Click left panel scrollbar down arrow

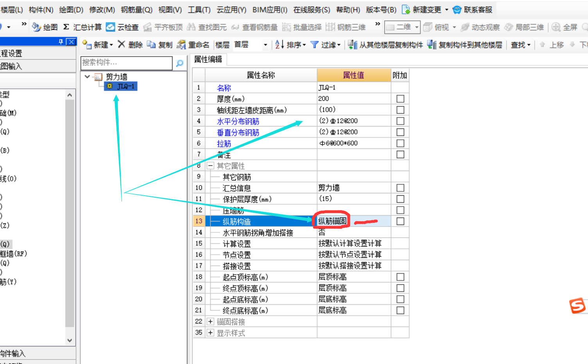coord(70,340)
